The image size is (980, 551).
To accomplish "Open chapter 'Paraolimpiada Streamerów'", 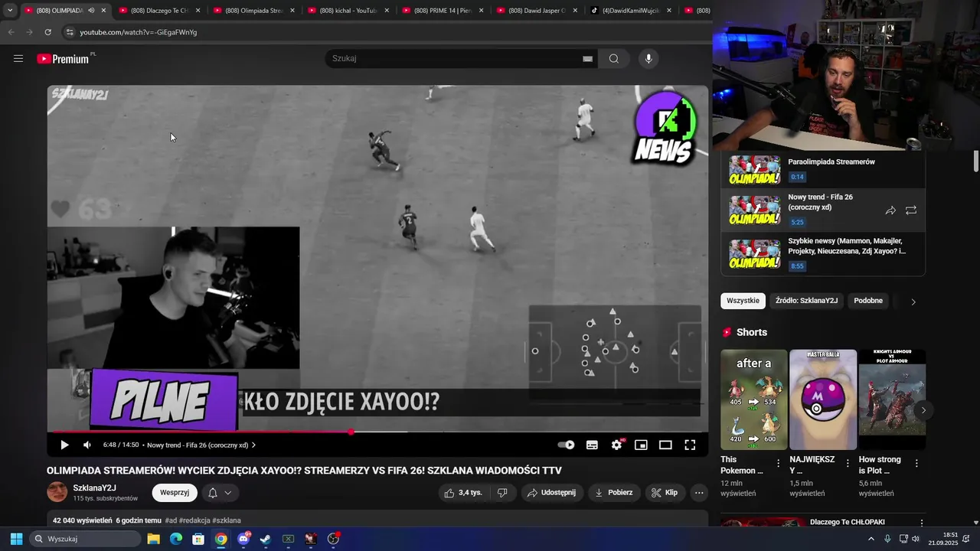I will pos(823,170).
